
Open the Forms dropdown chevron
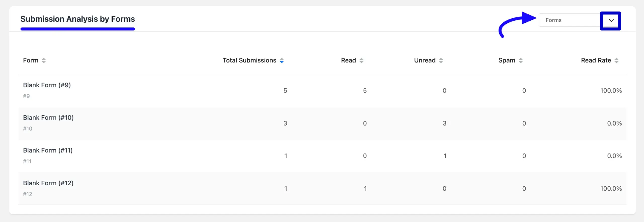click(611, 20)
